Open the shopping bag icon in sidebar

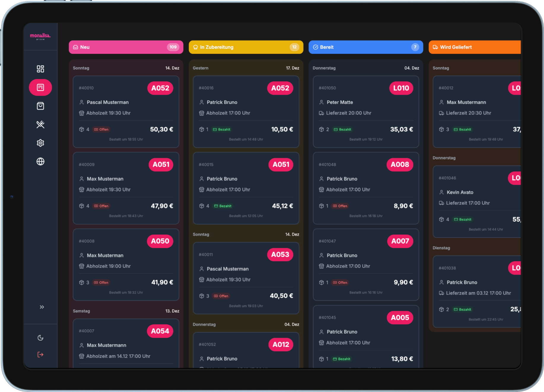click(x=40, y=106)
